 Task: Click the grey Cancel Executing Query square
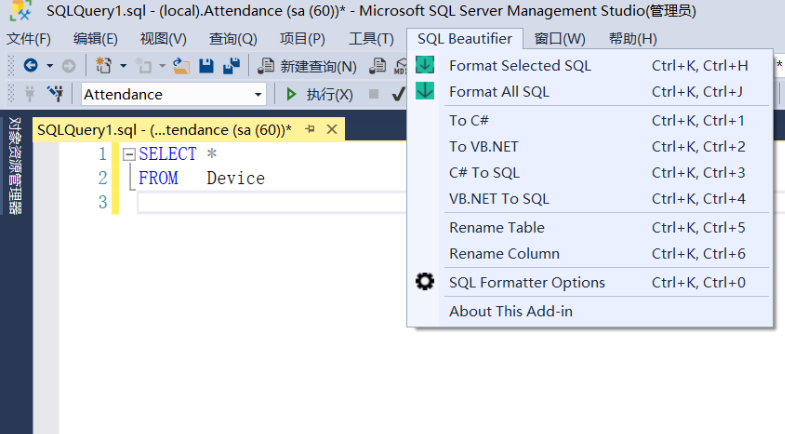pos(373,94)
